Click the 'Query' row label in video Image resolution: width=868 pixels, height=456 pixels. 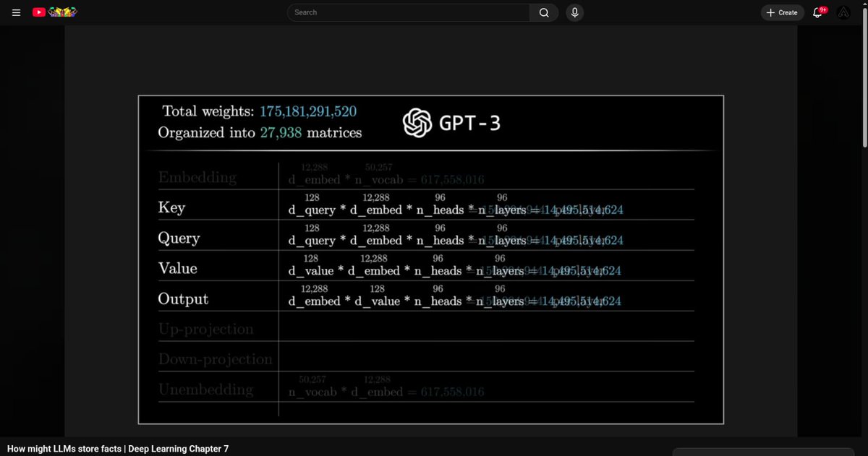pos(179,238)
